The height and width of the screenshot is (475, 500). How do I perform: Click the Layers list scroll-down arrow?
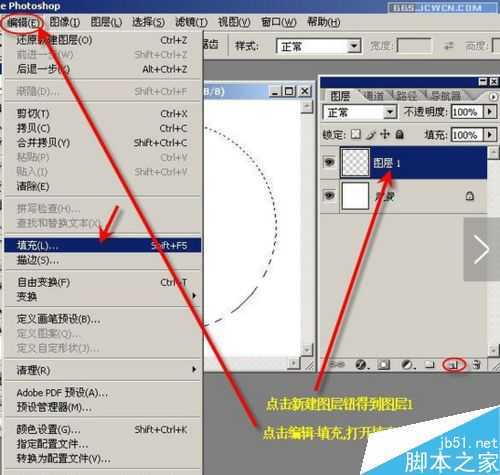[x=493, y=350]
